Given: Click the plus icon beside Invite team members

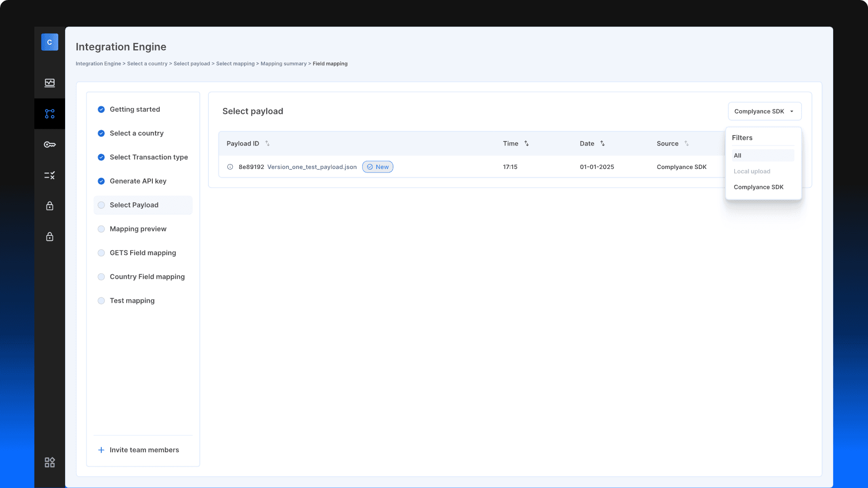Looking at the screenshot, I should point(101,450).
